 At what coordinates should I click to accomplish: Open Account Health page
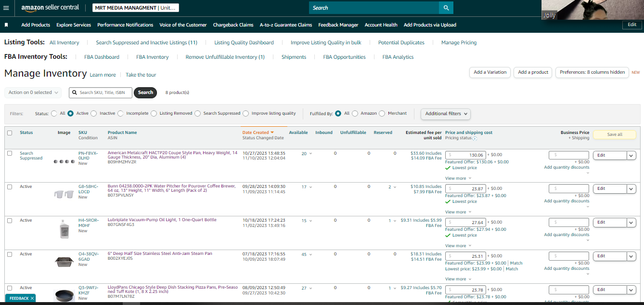381,25
